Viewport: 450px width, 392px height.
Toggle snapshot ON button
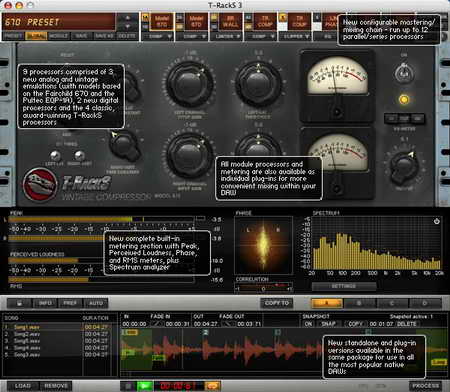pyautogui.click(x=308, y=324)
